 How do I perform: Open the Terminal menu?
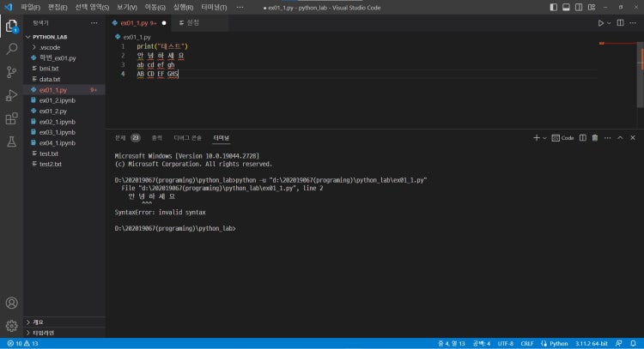(214, 8)
